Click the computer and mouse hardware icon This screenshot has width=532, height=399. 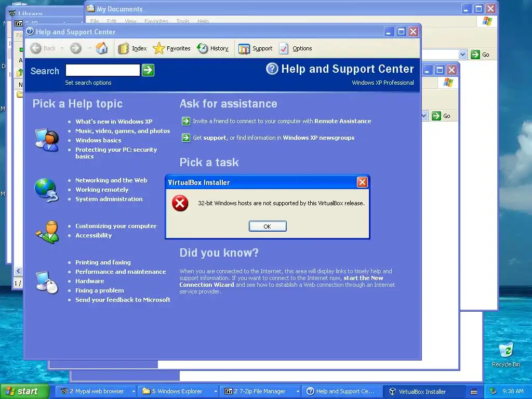coord(47,282)
